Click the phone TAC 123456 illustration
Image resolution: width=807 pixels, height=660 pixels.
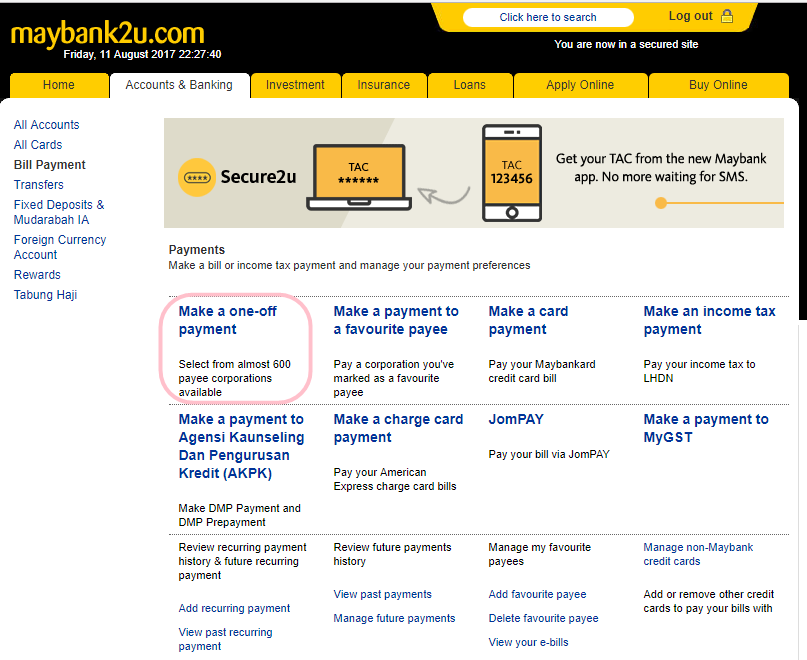512,173
